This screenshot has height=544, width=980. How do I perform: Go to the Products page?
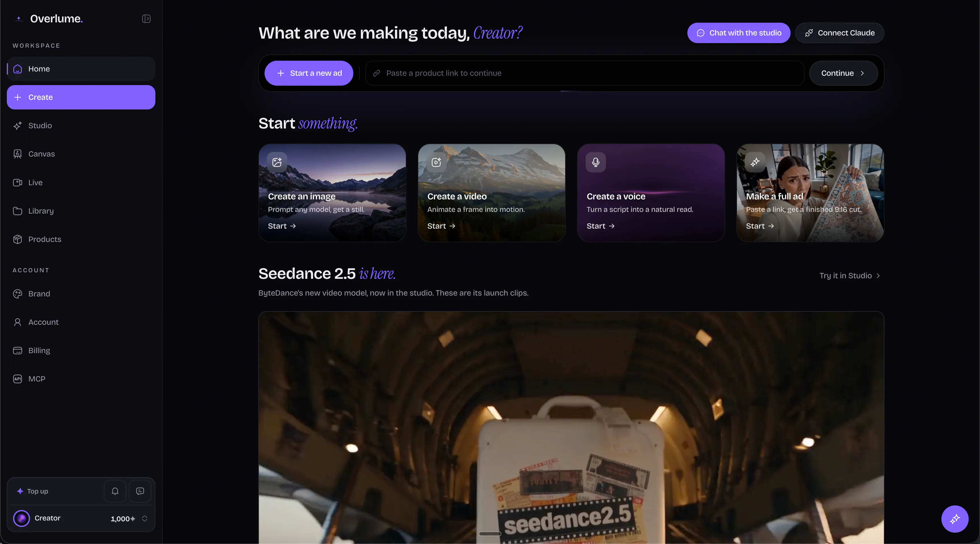tap(81, 239)
